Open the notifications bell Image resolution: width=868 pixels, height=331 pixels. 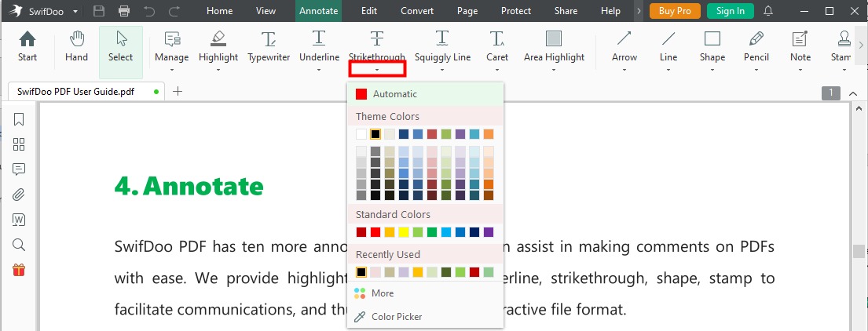point(767,11)
